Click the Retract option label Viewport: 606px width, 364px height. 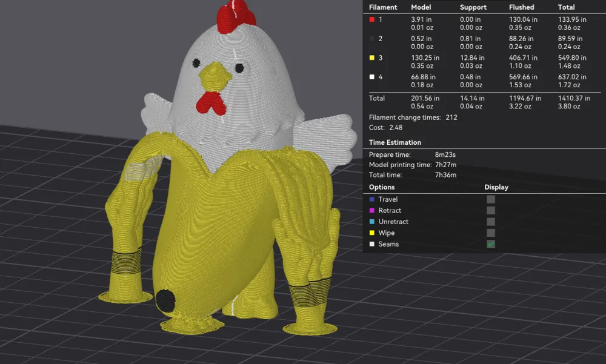(390, 211)
